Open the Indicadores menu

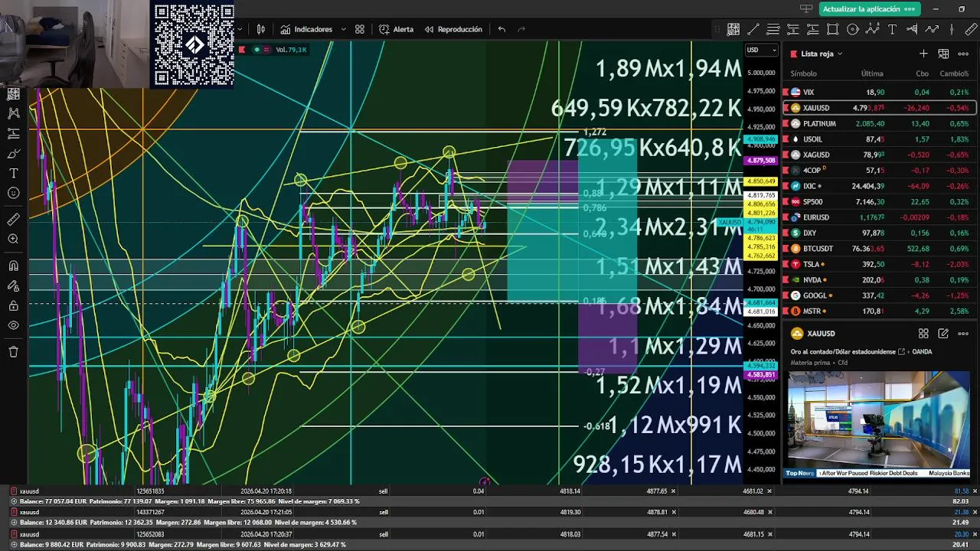pos(306,29)
